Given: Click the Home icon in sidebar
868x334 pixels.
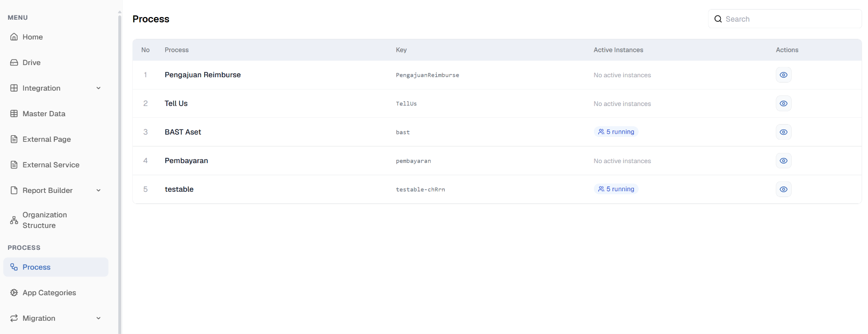Looking at the screenshot, I should point(14,37).
